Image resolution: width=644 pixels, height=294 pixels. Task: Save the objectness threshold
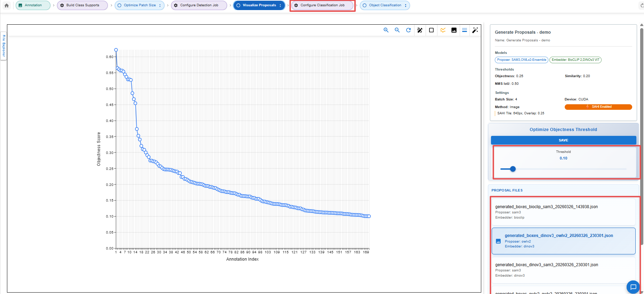point(563,140)
